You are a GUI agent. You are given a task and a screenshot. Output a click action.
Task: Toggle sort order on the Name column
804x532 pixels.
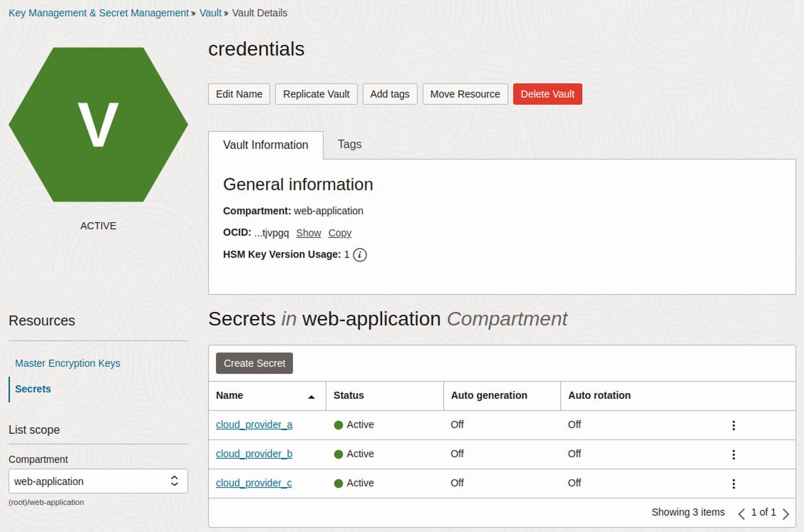point(312,396)
